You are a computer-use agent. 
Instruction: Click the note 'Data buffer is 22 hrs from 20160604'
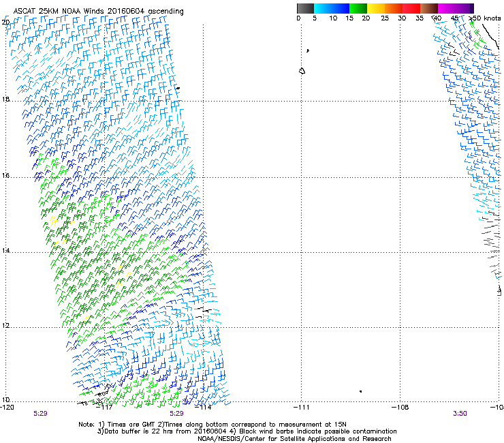(166, 431)
